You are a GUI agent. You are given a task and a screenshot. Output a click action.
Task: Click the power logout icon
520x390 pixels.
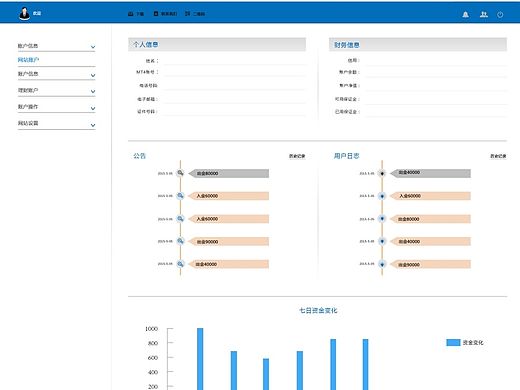click(500, 14)
